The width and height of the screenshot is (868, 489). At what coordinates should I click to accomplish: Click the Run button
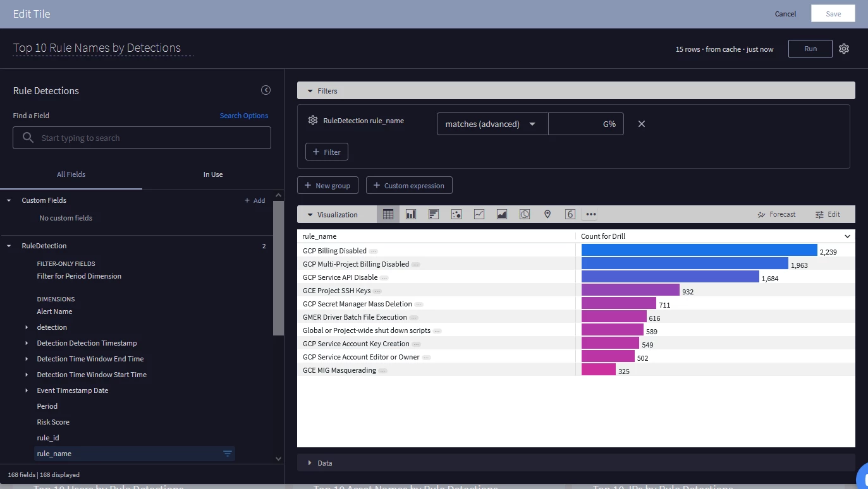pyautogui.click(x=810, y=49)
